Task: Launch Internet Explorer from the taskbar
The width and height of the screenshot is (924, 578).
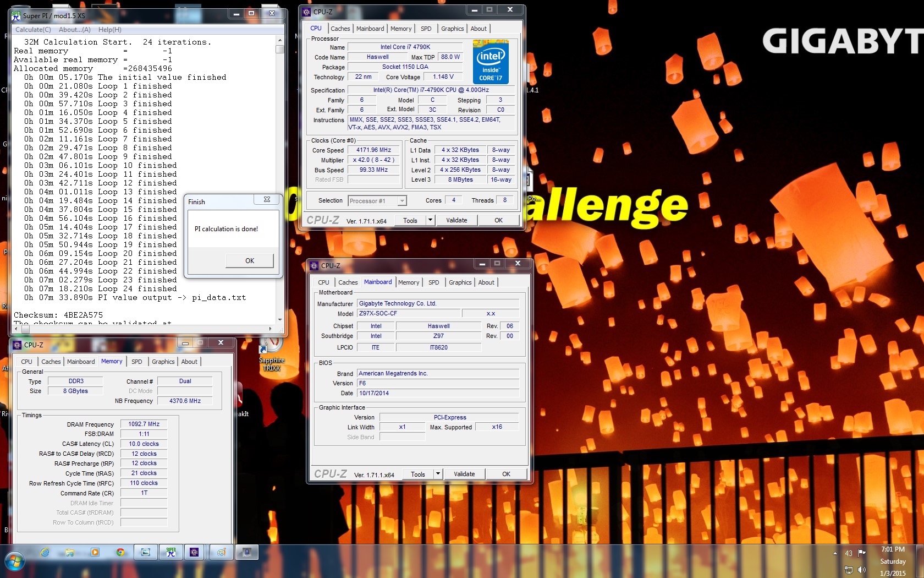Action: 45,552
